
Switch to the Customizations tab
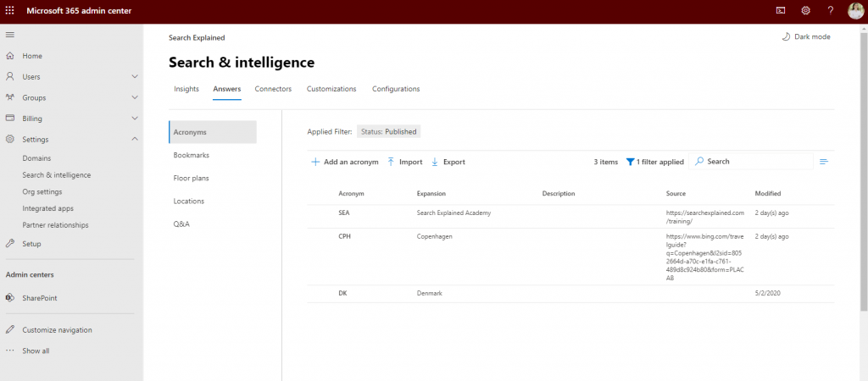coord(331,88)
